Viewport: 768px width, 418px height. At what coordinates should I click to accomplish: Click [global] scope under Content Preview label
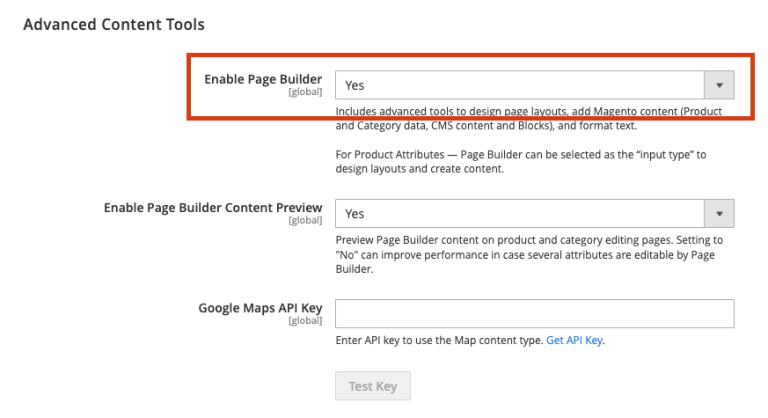click(x=305, y=220)
